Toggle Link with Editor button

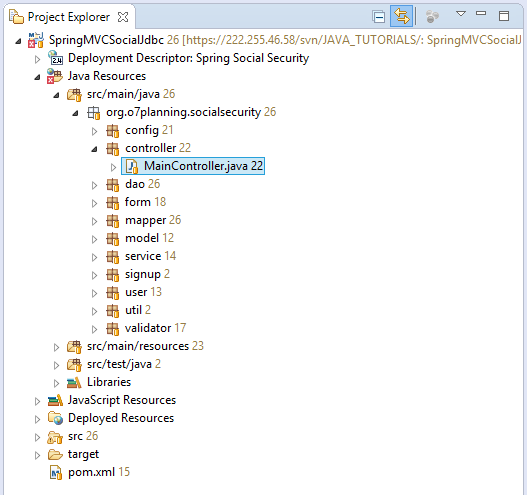click(x=401, y=16)
